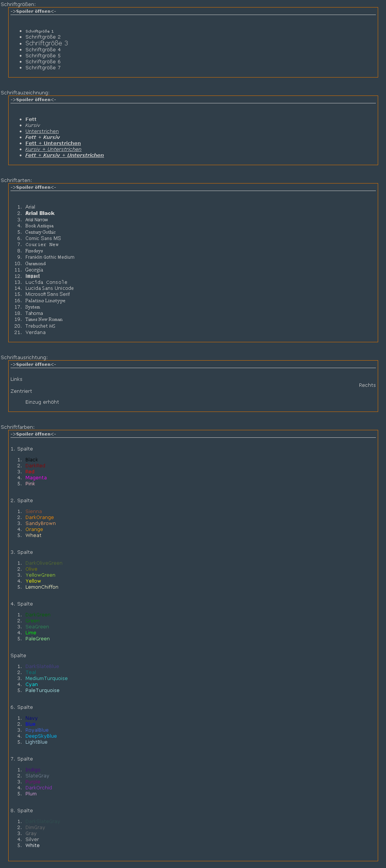Viewport: 386px width, 868px height.
Task: Select the 'Fixedsys' font entry
Action: click(x=34, y=251)
